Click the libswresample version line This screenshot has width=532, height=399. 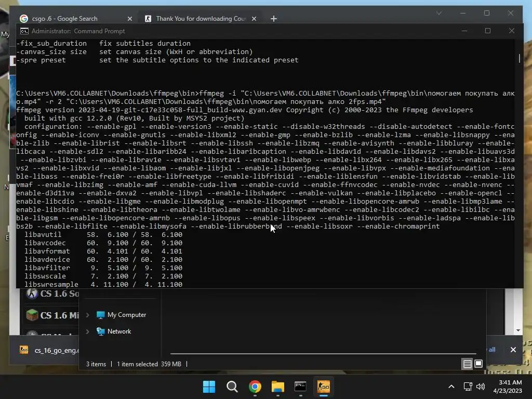coord(103,284)
